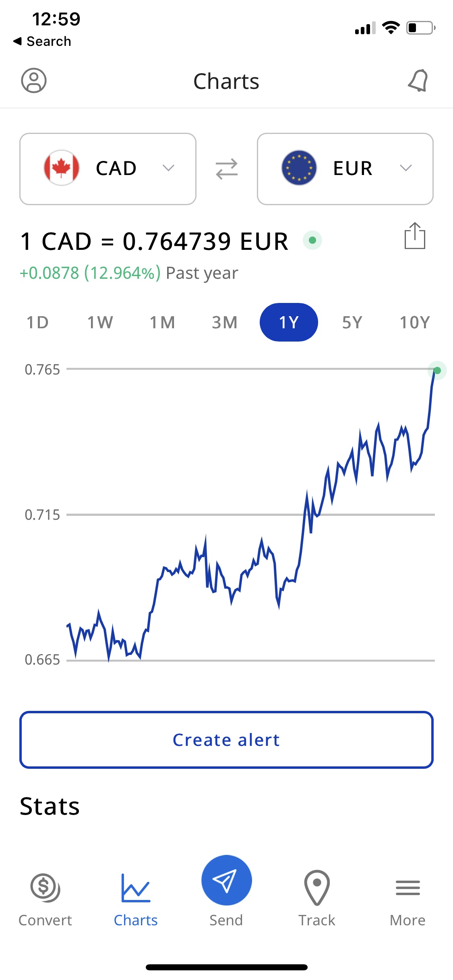
Task: Open the user profile icon
Action: [x=34, y=80]
